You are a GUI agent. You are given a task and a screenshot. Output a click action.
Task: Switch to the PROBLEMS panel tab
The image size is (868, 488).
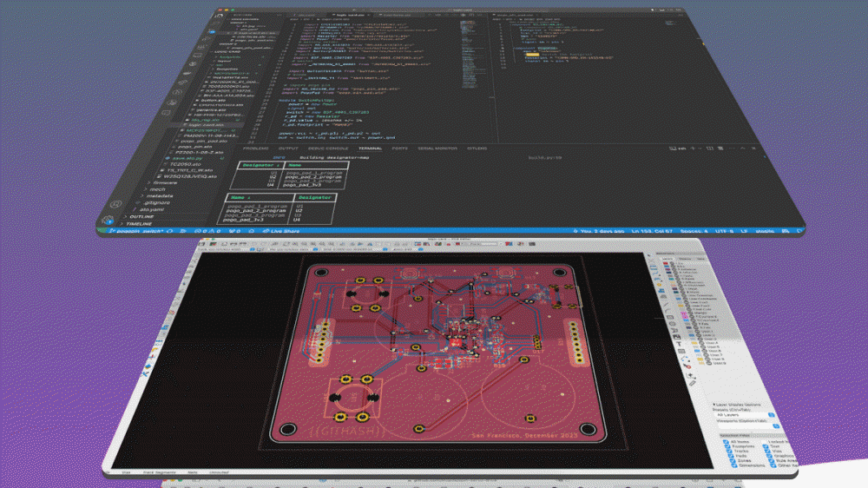tap(258, 148)
